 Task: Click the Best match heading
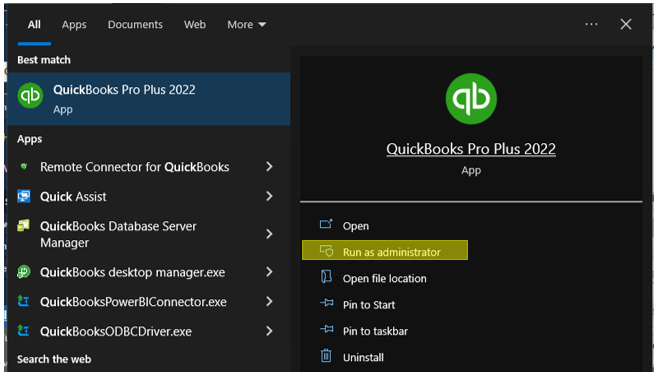[x=44, y=60]
